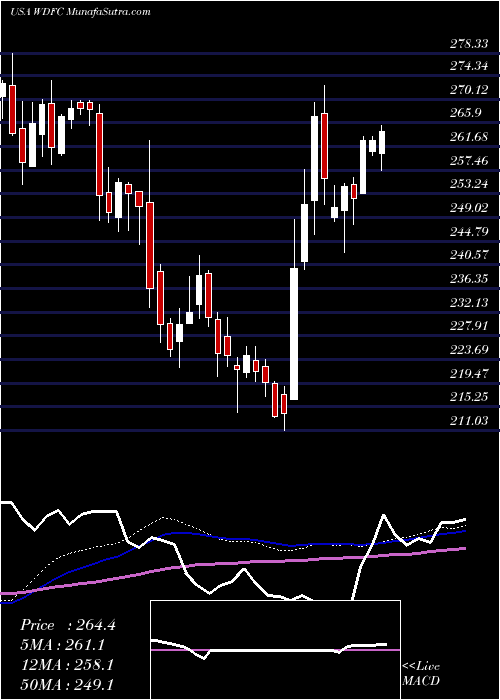This screenshot has height=700, width=500.
Task: Click the 12MA : 258.1 readout
Action: coord(67,665)
